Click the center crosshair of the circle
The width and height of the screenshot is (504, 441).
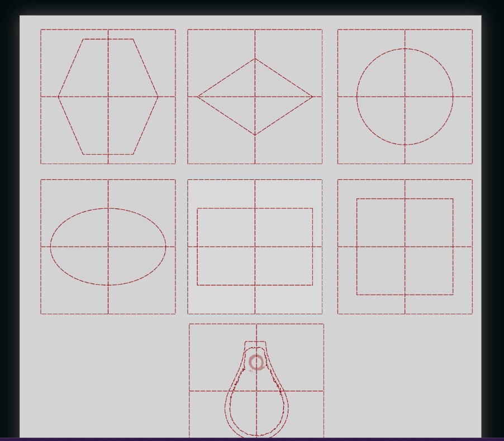(x=405, y=97)
